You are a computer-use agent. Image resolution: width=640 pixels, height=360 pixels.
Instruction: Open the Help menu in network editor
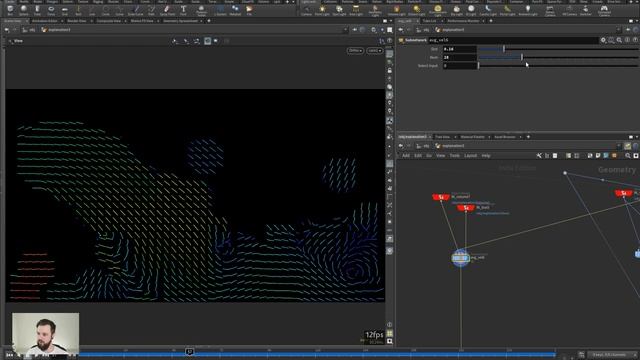pos(486,156)
